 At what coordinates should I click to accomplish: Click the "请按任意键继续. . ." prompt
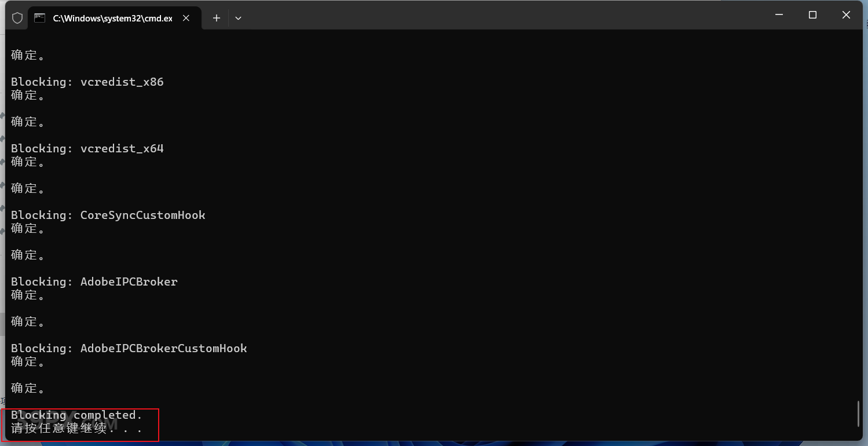tap(76, 429)
